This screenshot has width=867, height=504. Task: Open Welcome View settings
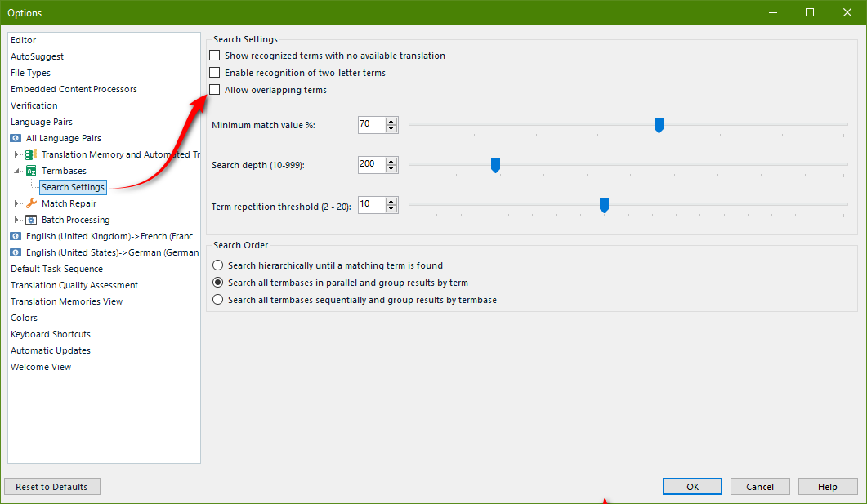(x=41, y=367)
